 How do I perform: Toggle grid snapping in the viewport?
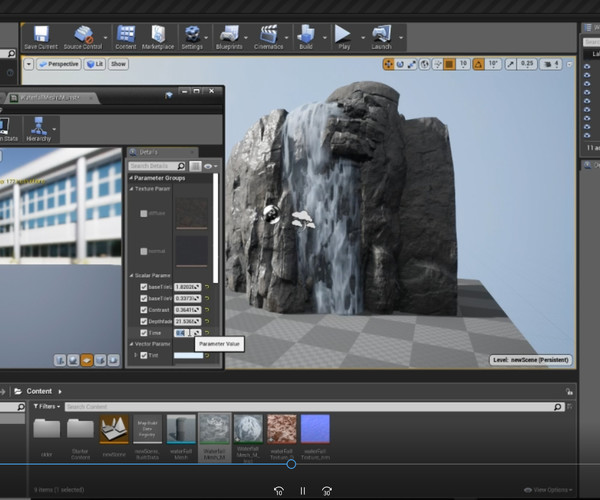[450, 64]
